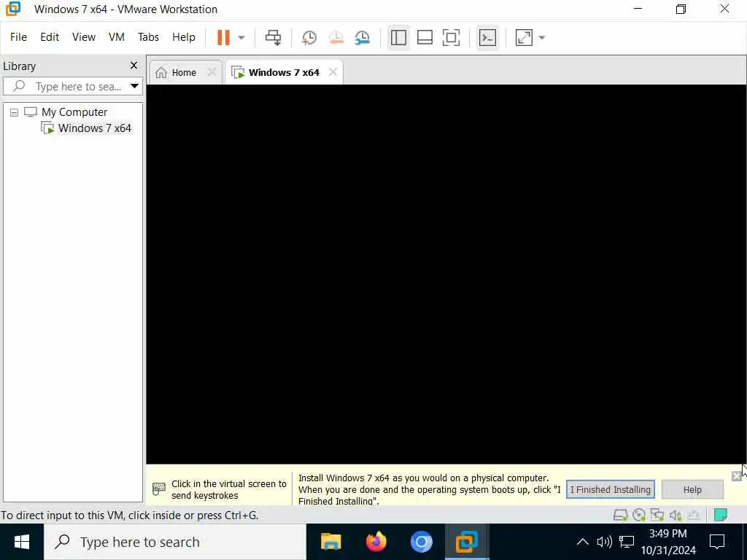Click the CD/DVD drive status icon
The height and width of the screenshot is (560, 747).
tap(639, 515)
